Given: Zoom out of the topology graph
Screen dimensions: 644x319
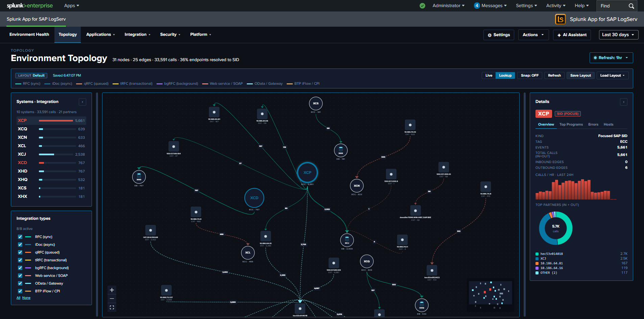Looking at the screenshot, I should coord(112,299).
